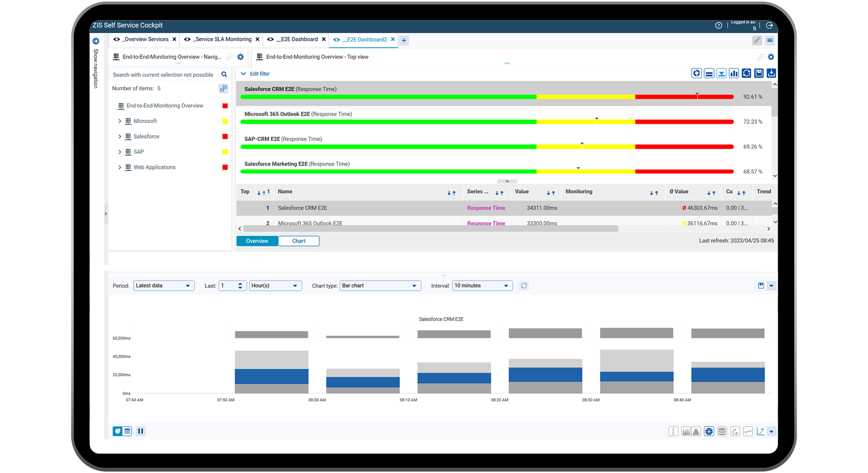868x473 pixels.
Task: Switch to _Overview Services tab
Action: pyautogui.click(x=146, y=39)
